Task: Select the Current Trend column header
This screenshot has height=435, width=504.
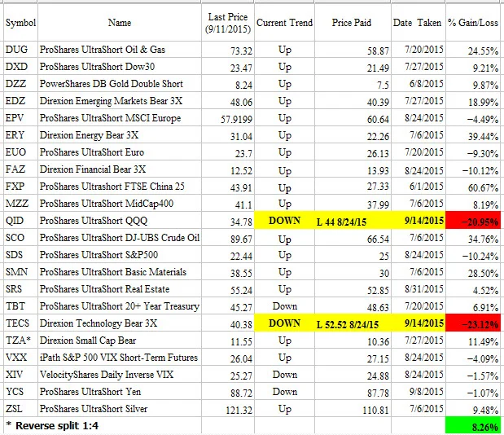Action: 284,23
